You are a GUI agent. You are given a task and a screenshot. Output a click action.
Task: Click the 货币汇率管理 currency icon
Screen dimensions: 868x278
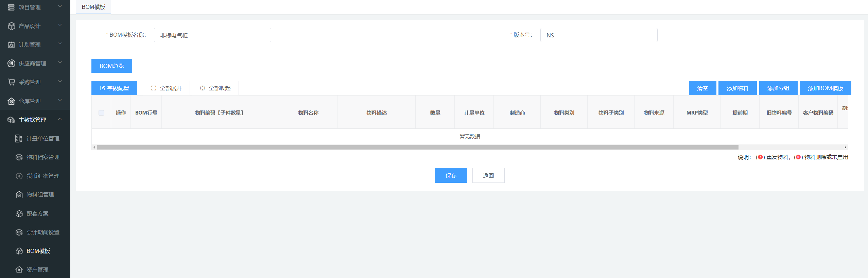coord(19,176)
